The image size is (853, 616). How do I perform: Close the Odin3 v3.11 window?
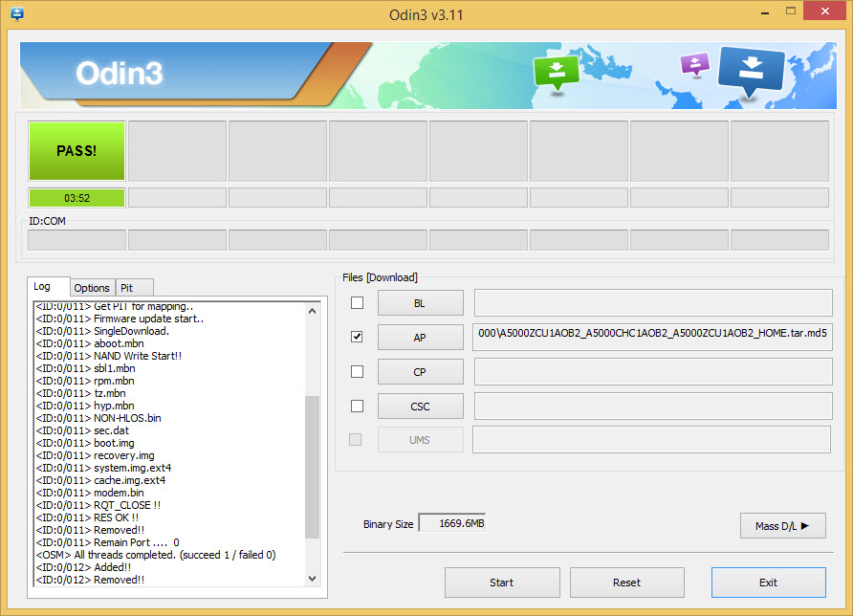pyautogui.click(x=824, y=11)
